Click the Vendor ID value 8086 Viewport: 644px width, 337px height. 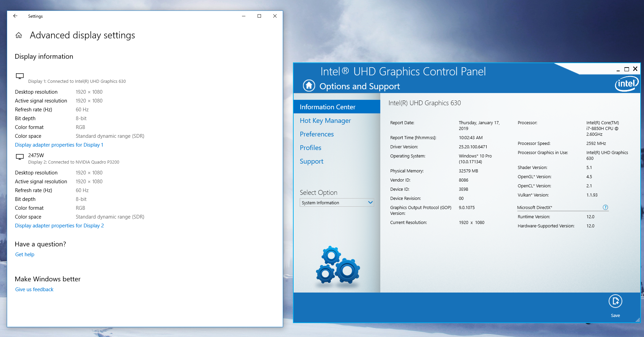[x=464, y=180]
